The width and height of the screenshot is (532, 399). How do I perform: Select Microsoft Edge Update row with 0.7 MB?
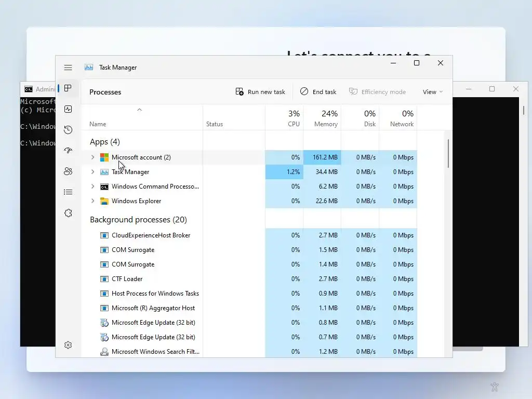[249, 337]
